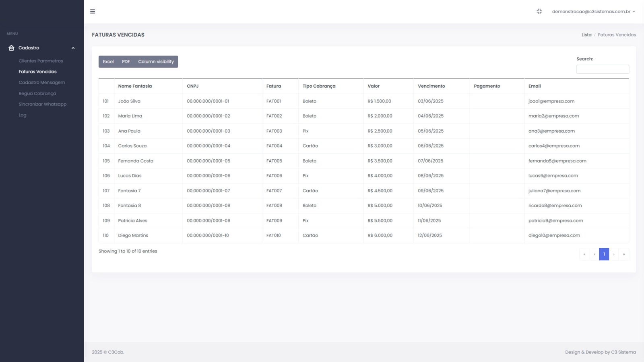The image size is (644, 362).
Task: Click the Lista breadcrumb link
Action: tap(586, 35)
